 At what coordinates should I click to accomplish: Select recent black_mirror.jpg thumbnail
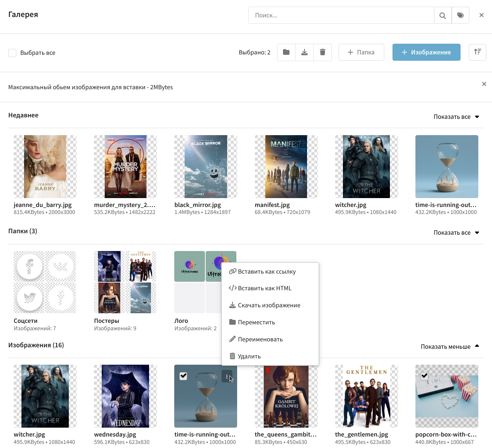pos(206,167)
